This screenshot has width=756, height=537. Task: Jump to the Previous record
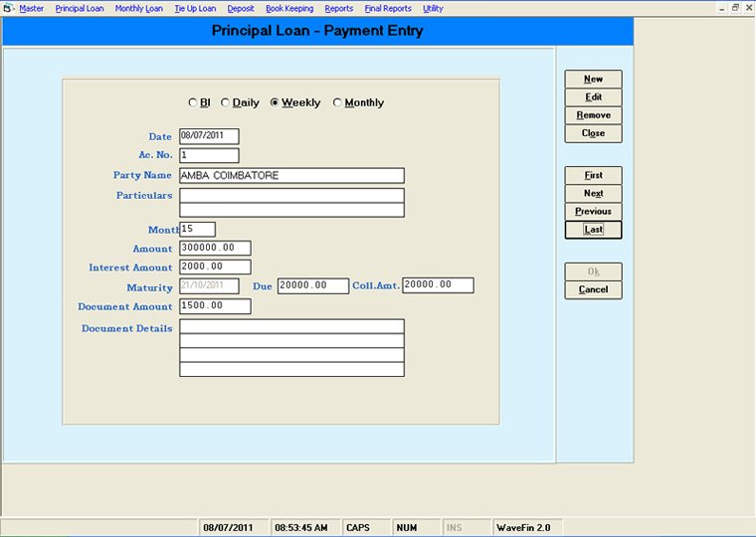593,211
